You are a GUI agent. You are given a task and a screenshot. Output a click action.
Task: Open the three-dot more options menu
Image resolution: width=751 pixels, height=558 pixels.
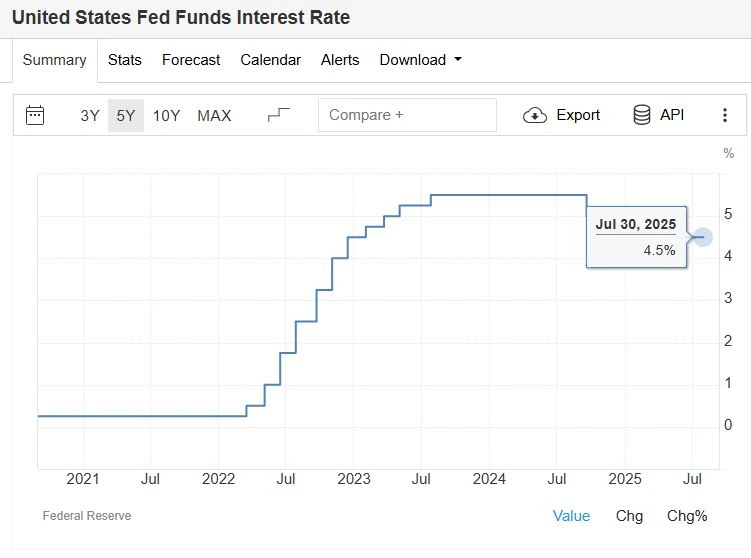coord(725,115)
